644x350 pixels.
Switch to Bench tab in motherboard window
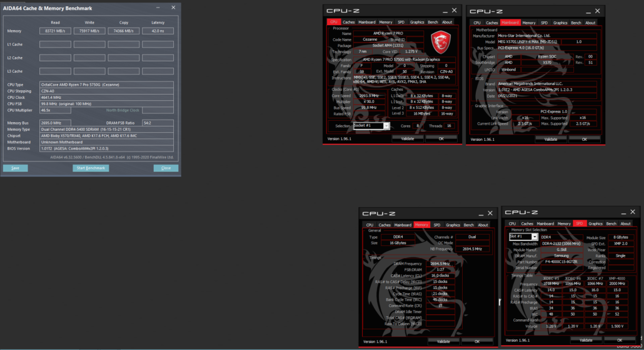[576, 23]
